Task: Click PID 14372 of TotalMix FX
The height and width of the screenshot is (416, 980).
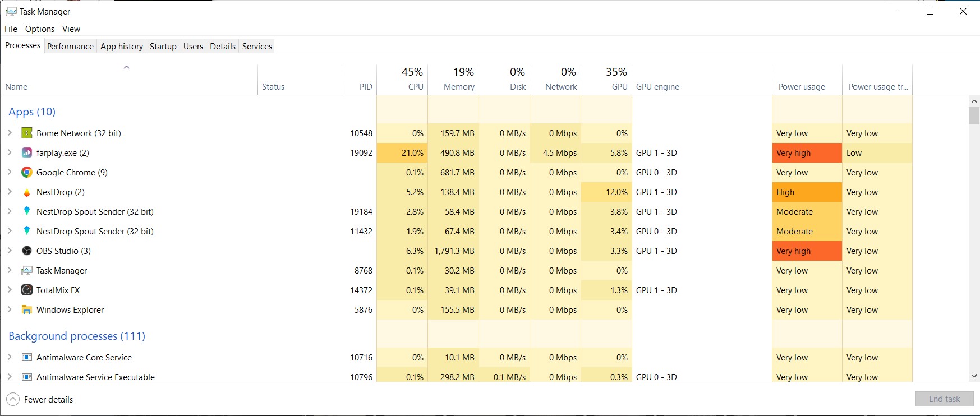Action: point(361,290)
